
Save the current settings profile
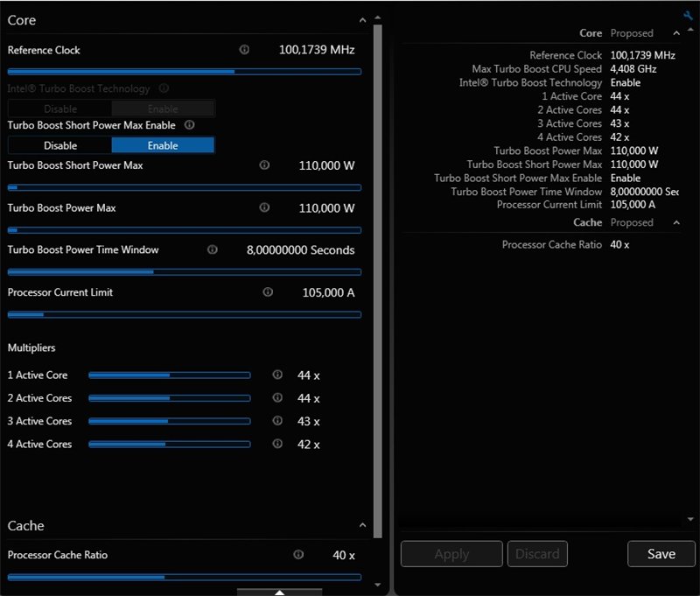click(661, 554)
